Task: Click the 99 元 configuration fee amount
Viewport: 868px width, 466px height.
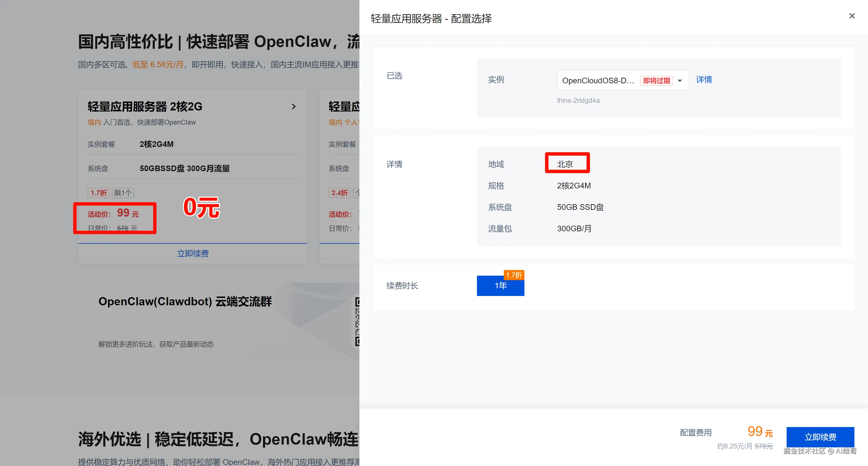Action: point(759,431)
